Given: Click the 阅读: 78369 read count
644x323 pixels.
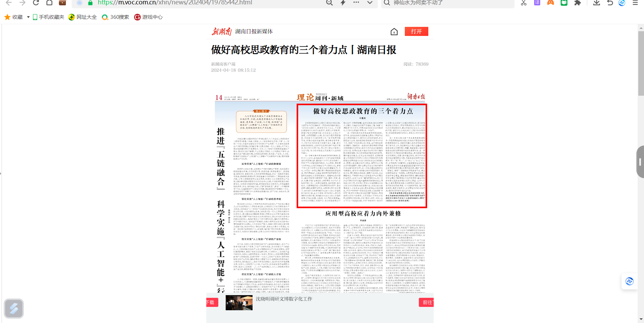Looking at the screenshot, I should (x=416, y=64).
